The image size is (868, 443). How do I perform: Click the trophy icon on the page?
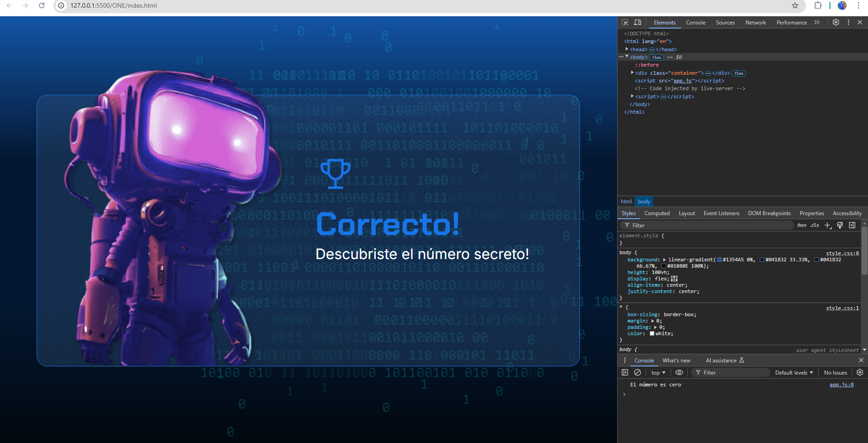336,173
